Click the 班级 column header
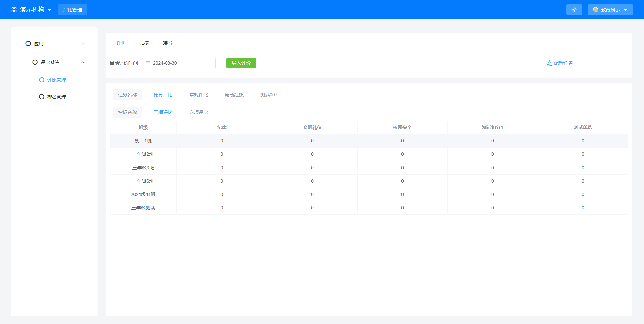 [x=143, y=127]
